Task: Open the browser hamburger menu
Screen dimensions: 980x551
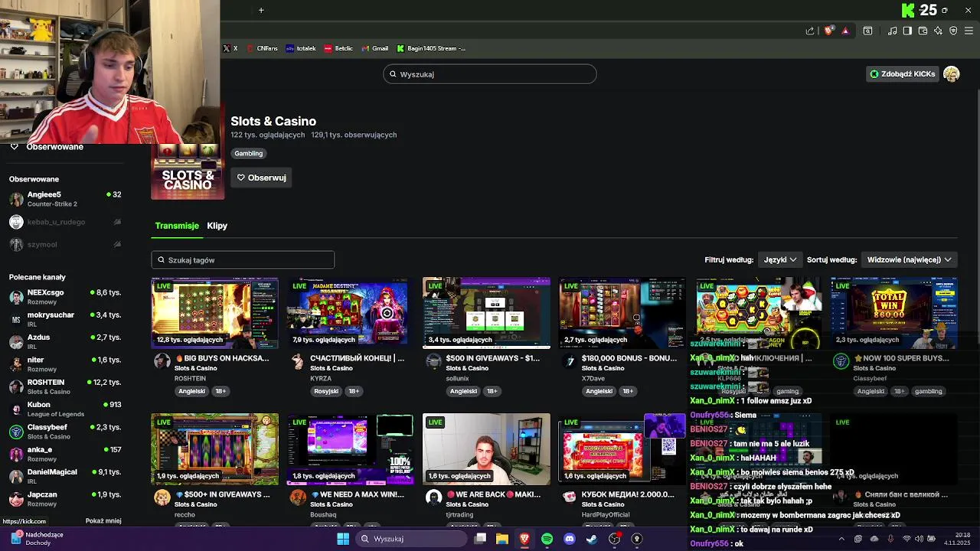Action: tap(969, 31)
